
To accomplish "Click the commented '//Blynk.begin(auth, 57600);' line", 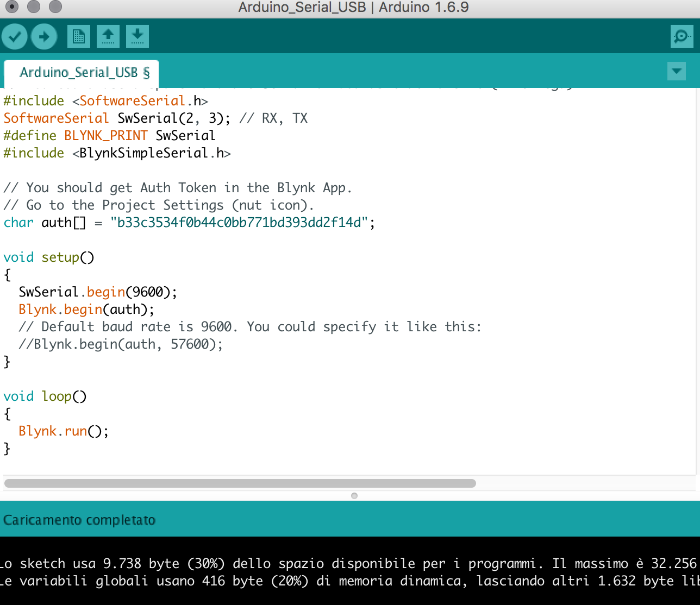I will [x=121, y=344].
